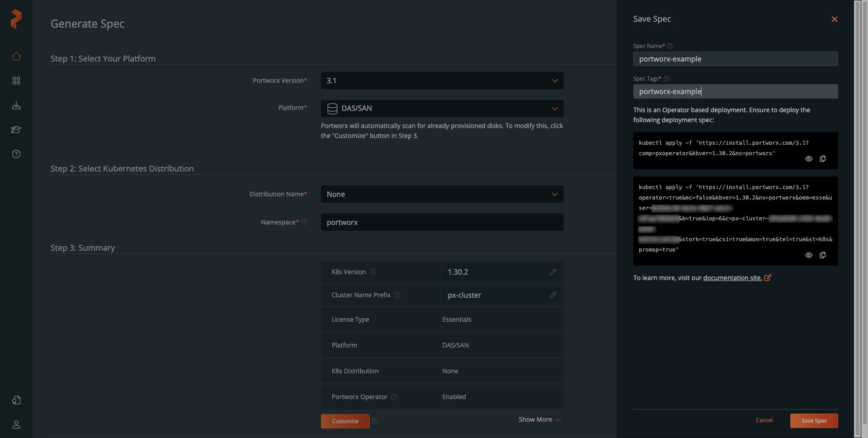Copy the first kubectl apply command

tap(823, 159)
